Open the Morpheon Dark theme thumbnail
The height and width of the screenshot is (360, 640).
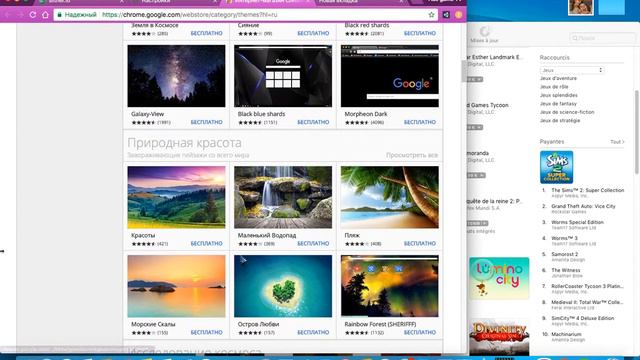tap(390, 76)
